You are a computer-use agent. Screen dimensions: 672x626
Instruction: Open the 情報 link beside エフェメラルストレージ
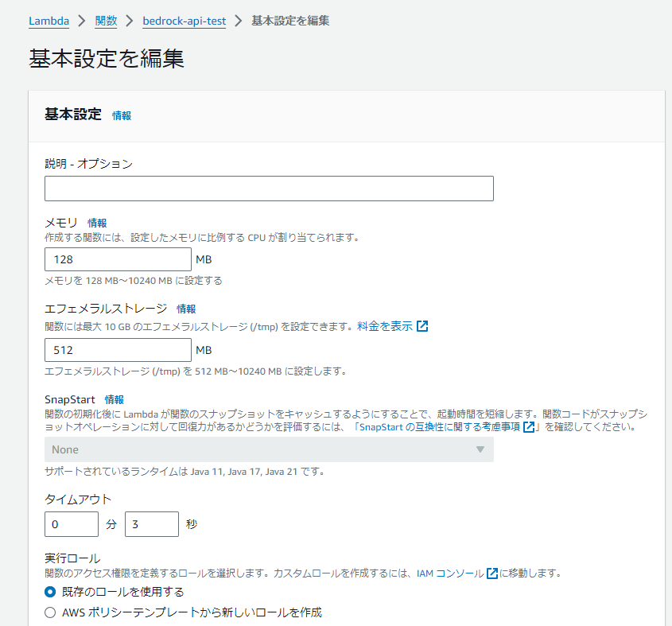pos(185,309)
